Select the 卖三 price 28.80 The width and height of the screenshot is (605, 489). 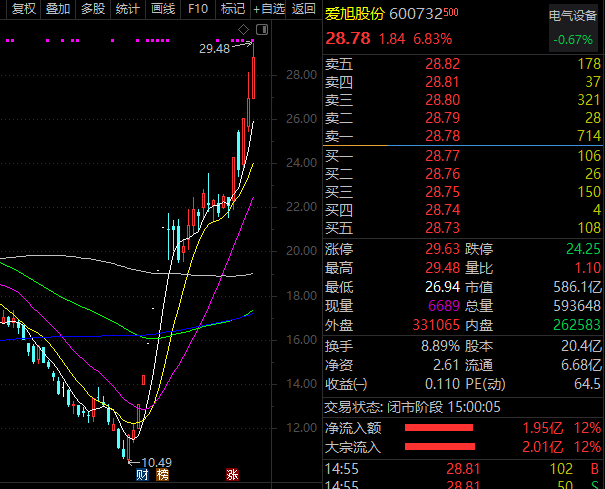pyautogui.click(x=443, y=100)
